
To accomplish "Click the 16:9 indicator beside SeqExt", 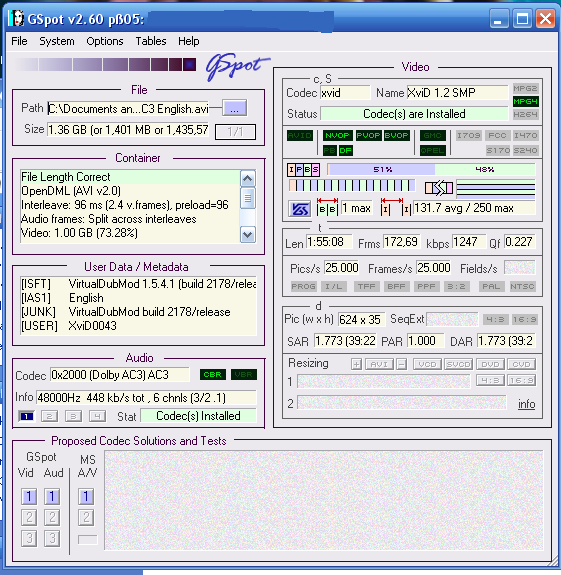I will click(x=525, y=320).
